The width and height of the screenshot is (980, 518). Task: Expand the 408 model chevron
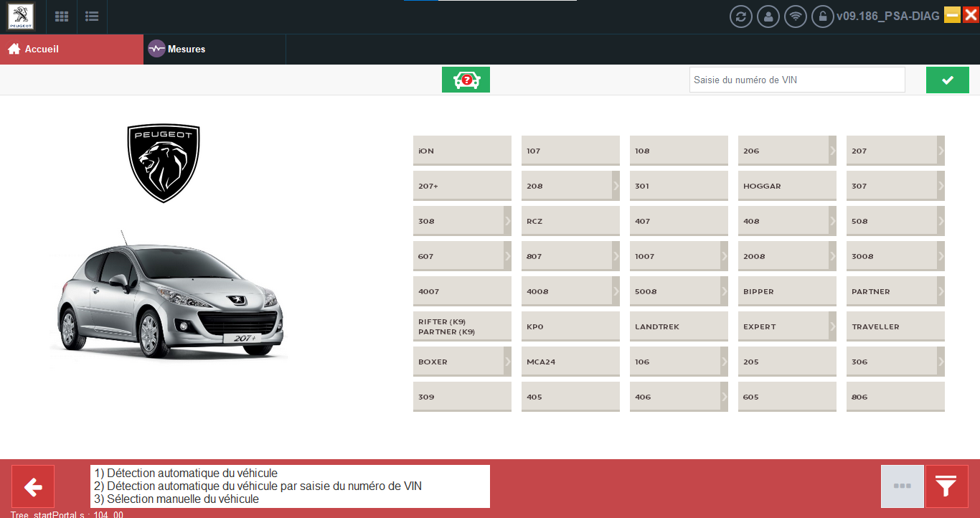(832, 221)
